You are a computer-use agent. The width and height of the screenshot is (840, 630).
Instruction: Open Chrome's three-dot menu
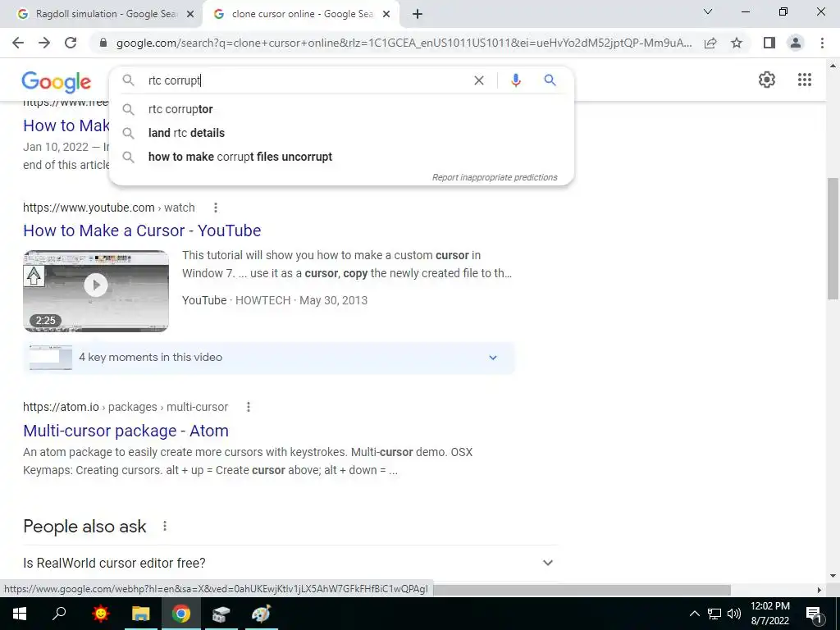822,43
